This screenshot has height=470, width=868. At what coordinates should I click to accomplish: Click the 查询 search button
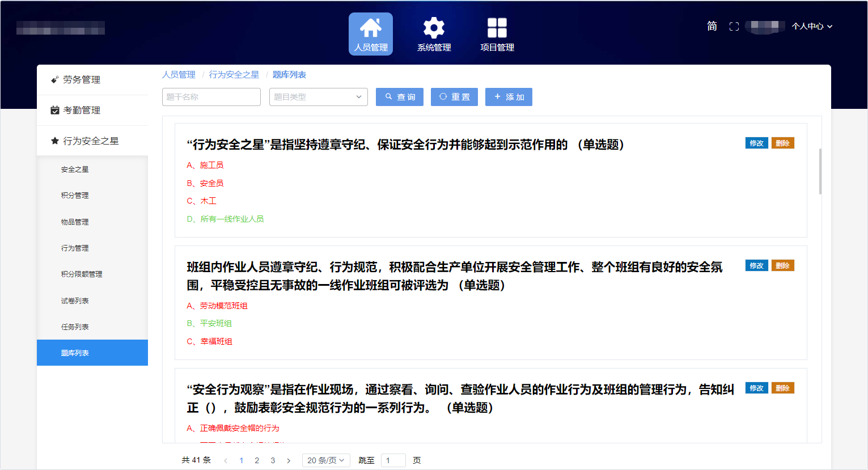tap(399, 97)
